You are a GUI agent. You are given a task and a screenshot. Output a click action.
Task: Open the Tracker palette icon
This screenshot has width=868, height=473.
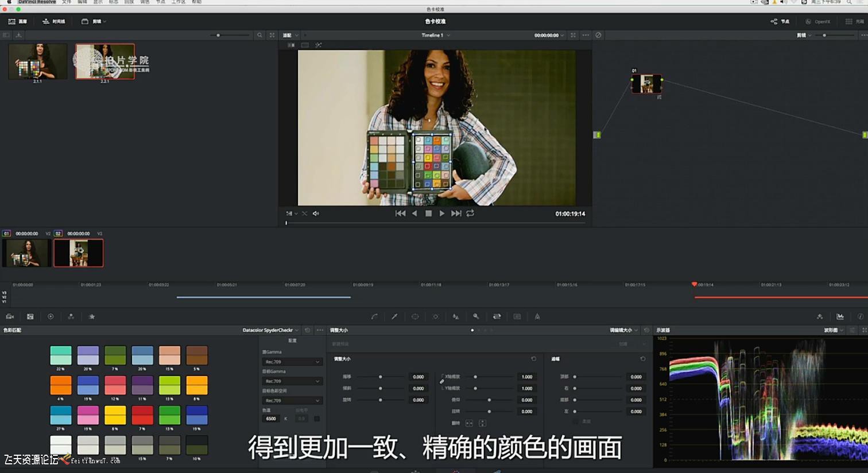click(435, 316)
